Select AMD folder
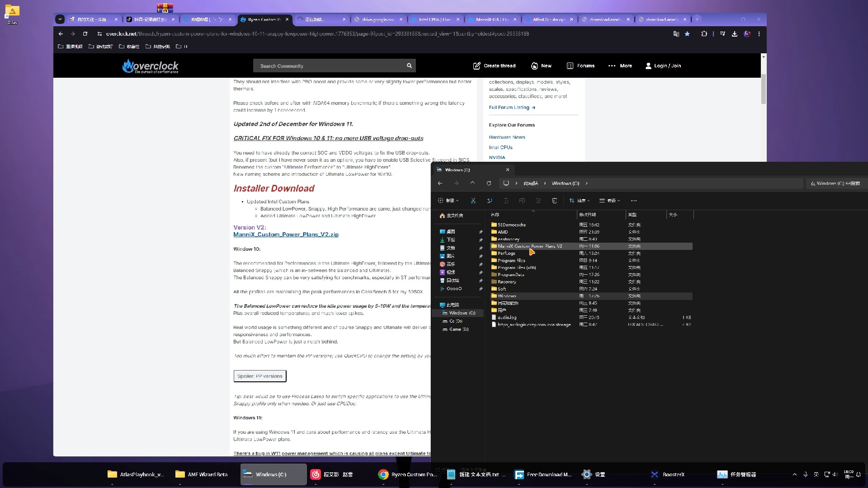This screenshot has width=868, height=488. [x=591, y=232]
